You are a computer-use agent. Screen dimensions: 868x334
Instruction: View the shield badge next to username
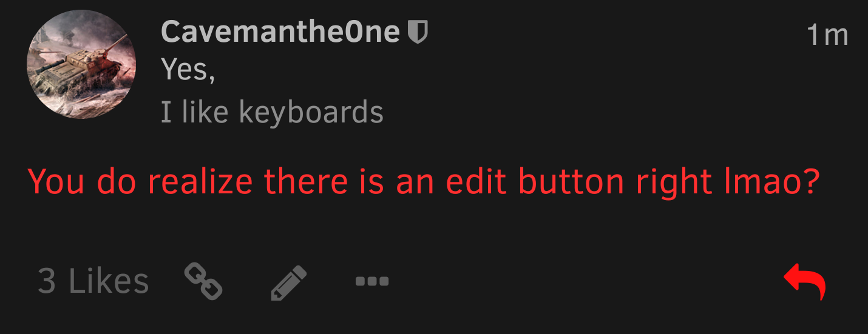[417, 32]
